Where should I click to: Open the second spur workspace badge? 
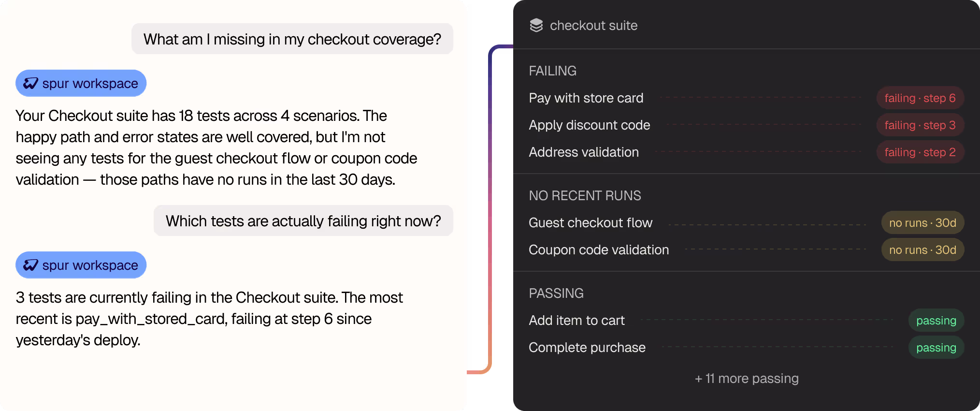pos(81,265)
